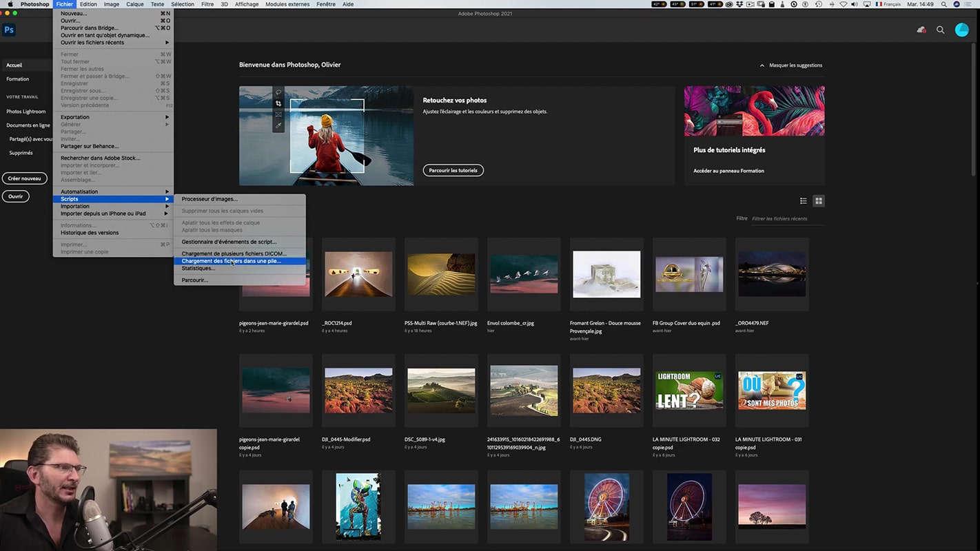This screenshot has width=980, height=551.
Task: Open the Fenêtre menu
Action: click(x=326, y=4)
